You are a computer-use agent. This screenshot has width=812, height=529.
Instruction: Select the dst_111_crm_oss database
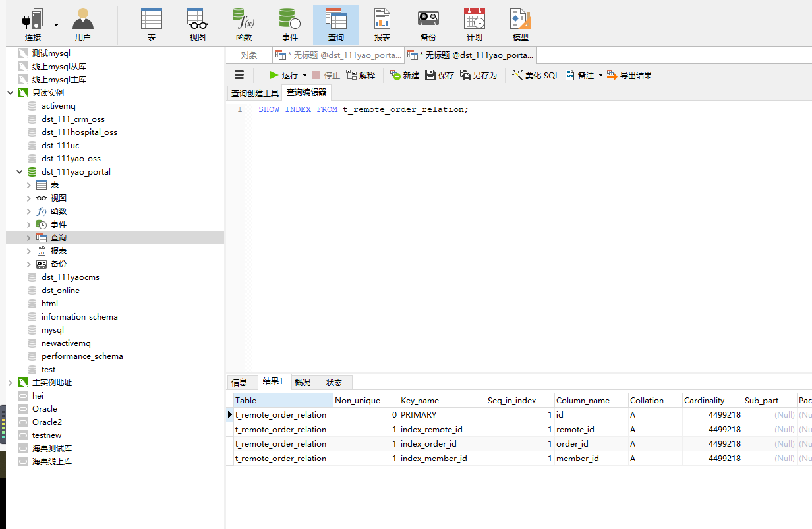(x=73, y=119)
